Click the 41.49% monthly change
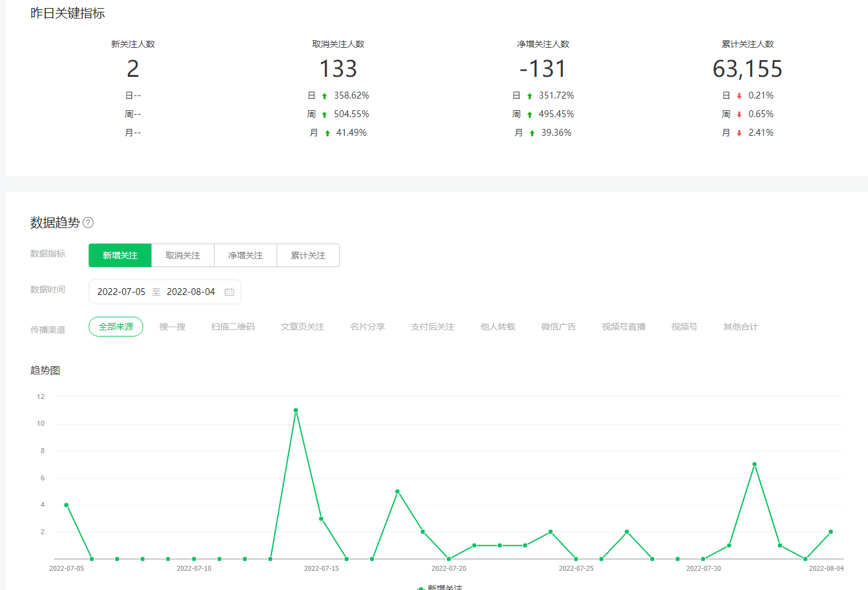Screen dimensions: 868x590 tap(352, 133)
